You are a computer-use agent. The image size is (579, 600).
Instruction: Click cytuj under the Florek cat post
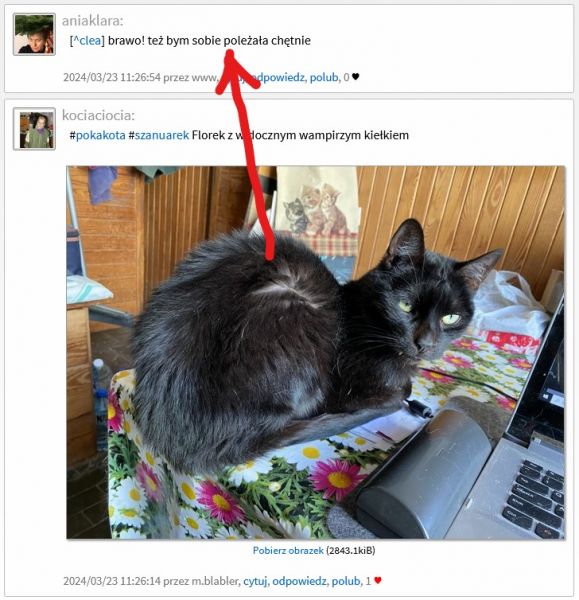click(x=255, y=581)
